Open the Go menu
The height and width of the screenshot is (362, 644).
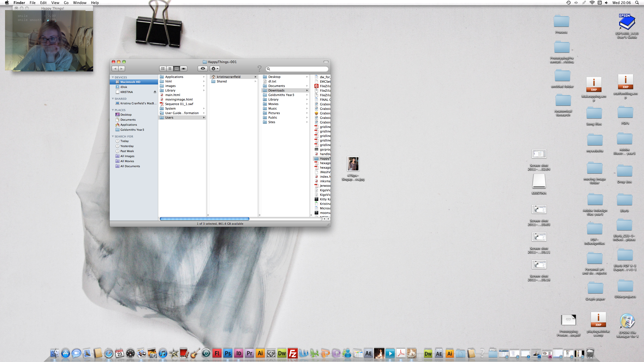pos(66,3)
